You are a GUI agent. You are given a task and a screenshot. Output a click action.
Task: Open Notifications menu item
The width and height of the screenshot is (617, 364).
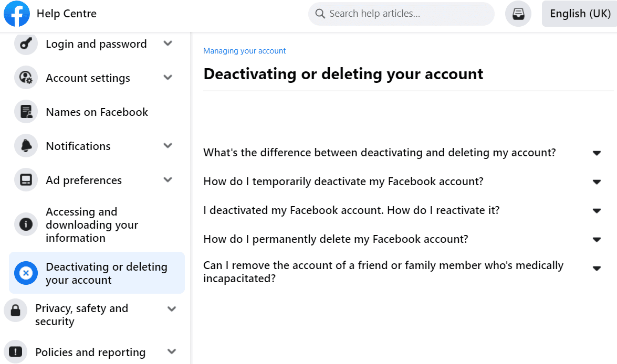(x=97, y=146)
